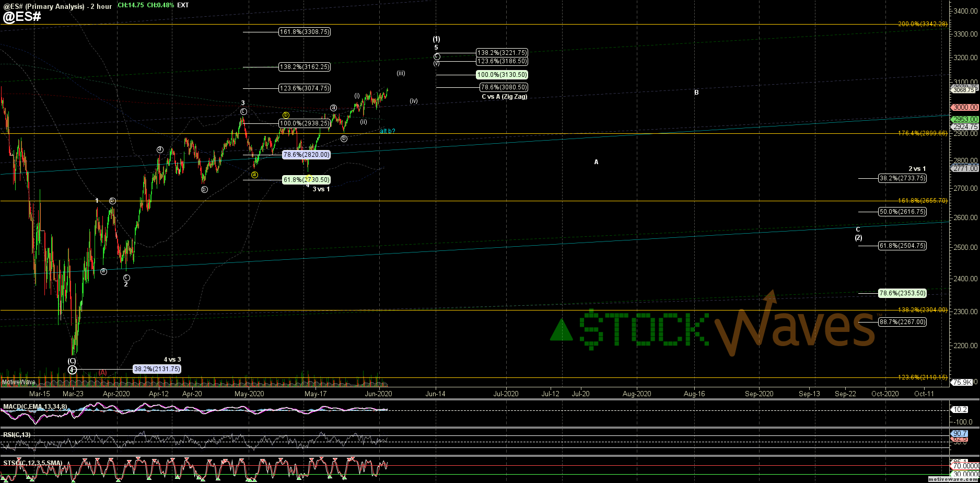
Task: Select the '3 vs 1' annotation
Action: pos(321,189)
